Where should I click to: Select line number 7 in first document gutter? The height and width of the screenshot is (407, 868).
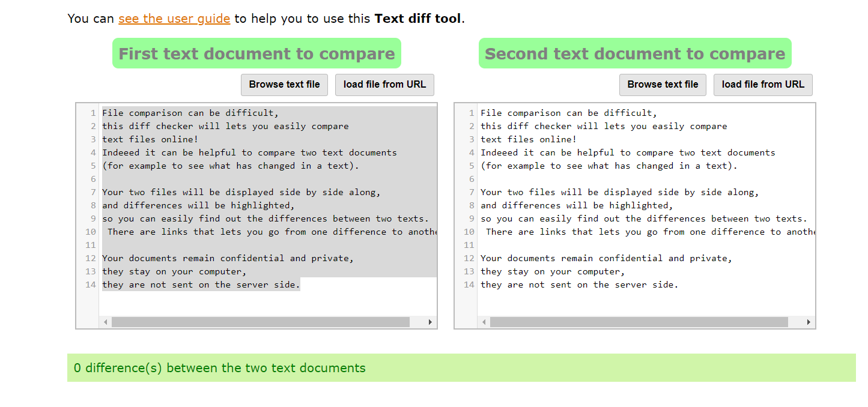93,192
